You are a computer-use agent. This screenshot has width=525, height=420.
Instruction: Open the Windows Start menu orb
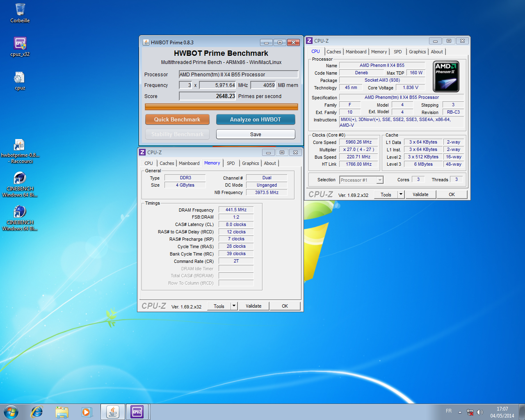(11, 411)
